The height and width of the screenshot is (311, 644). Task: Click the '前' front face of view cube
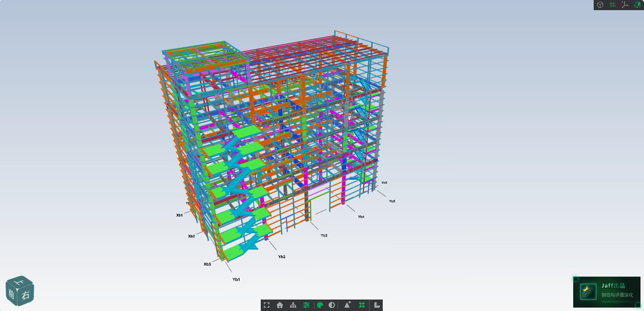click(12, 293)
